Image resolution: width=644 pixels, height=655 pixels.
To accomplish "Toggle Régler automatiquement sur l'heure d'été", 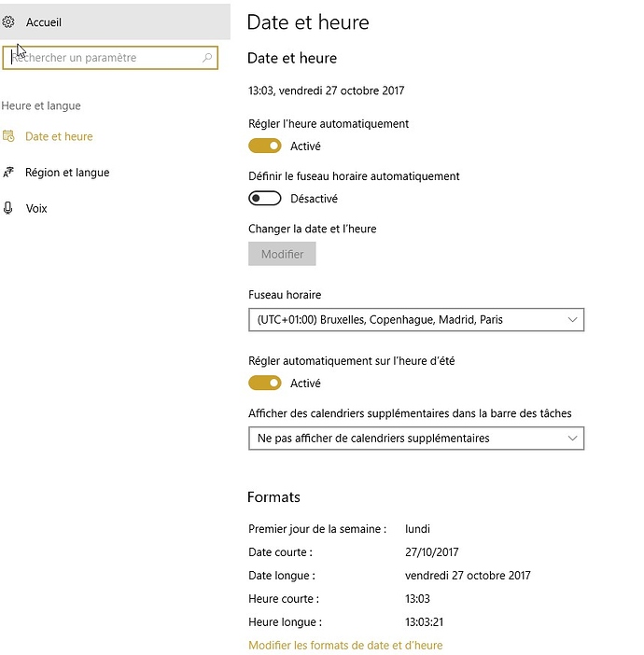I will 264,383.
